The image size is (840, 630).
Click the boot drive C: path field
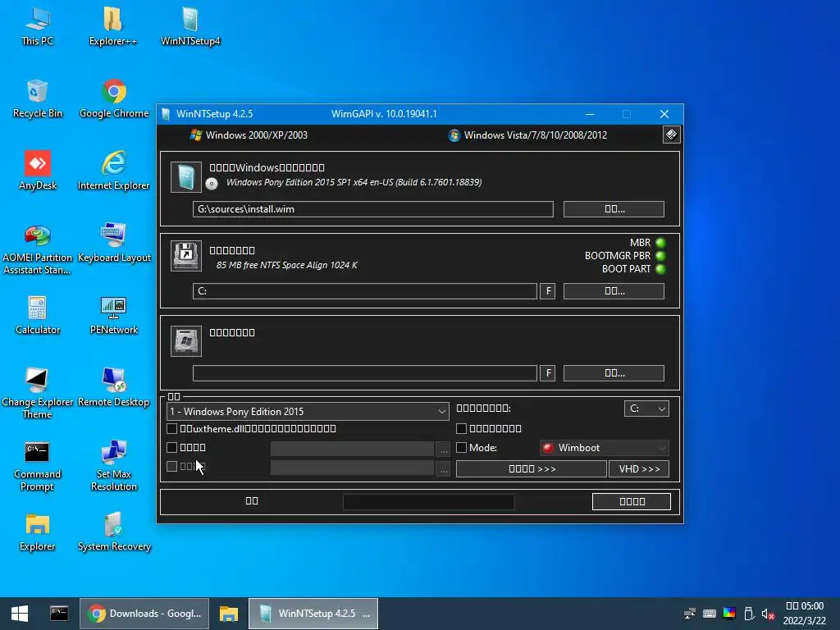point(365,291)
